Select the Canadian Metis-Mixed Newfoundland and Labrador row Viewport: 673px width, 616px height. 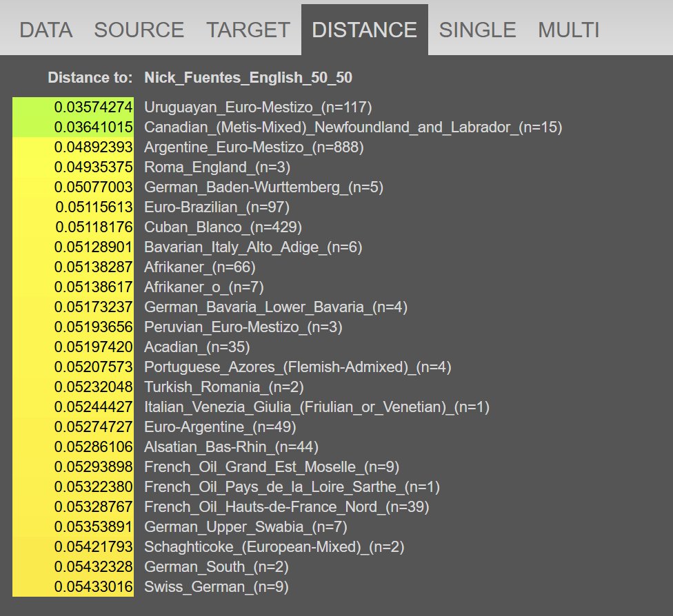[353, 127]
